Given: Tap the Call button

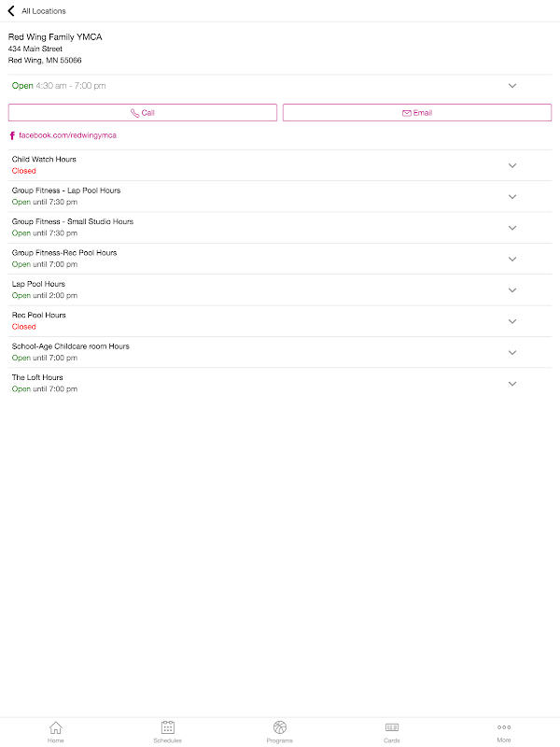Looking at the screenshot, I should pyautogui.click(x=143, y=113).
